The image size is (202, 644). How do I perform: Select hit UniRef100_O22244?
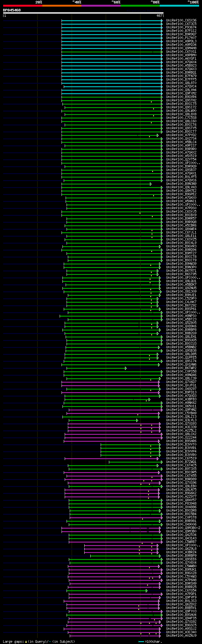click(181, 437)
